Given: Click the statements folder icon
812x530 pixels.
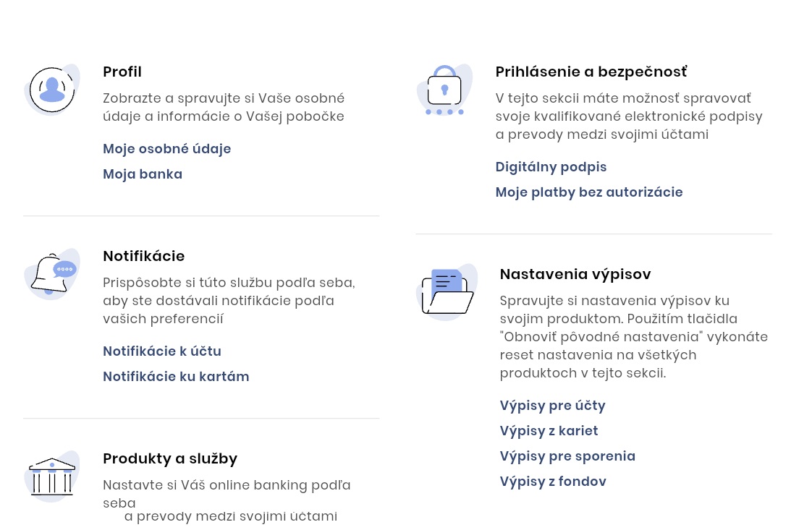Looking at the screenshot, I should [x=447, y=292].
